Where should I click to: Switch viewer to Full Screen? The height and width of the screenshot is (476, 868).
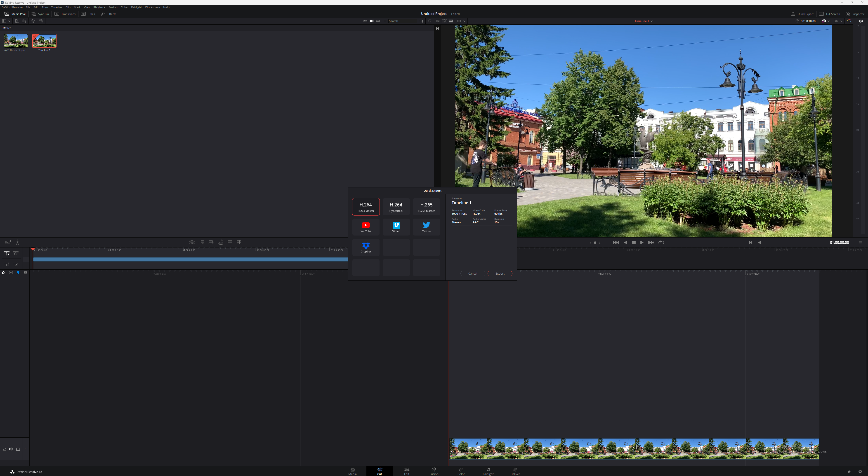click(830, 14)
